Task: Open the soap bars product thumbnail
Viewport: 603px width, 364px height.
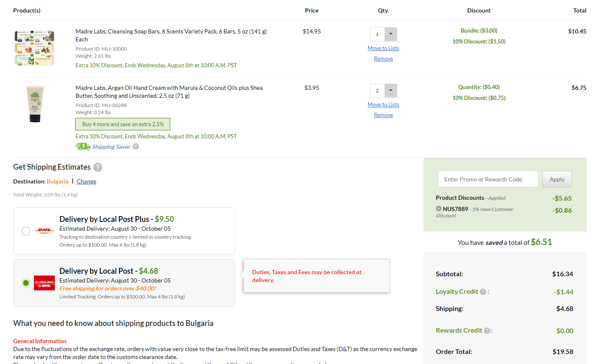Action: click(x=35, y=48)
